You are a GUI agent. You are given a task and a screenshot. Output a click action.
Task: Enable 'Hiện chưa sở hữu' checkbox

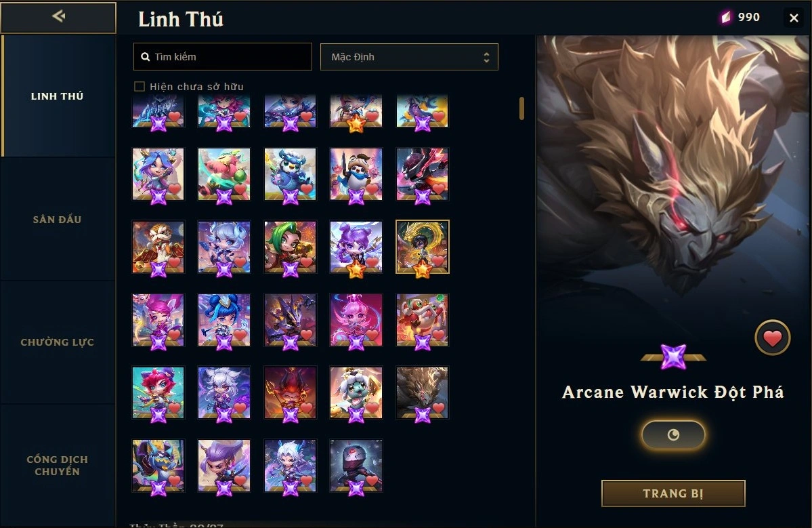(x=140, y=87)
